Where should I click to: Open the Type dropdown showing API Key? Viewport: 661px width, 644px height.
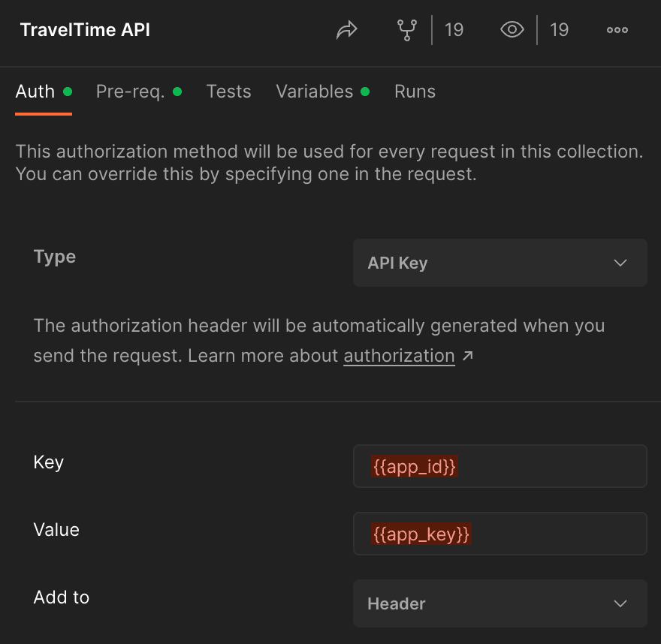(500, 263)
